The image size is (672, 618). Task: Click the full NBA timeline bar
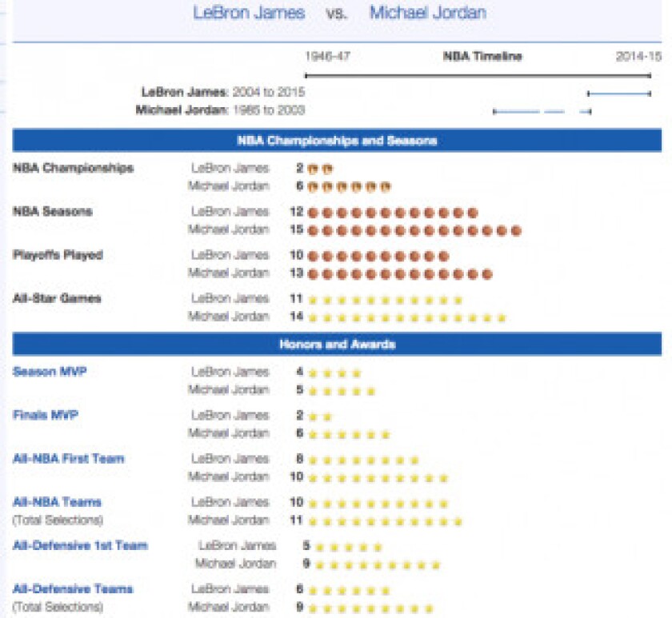(478, 76)
